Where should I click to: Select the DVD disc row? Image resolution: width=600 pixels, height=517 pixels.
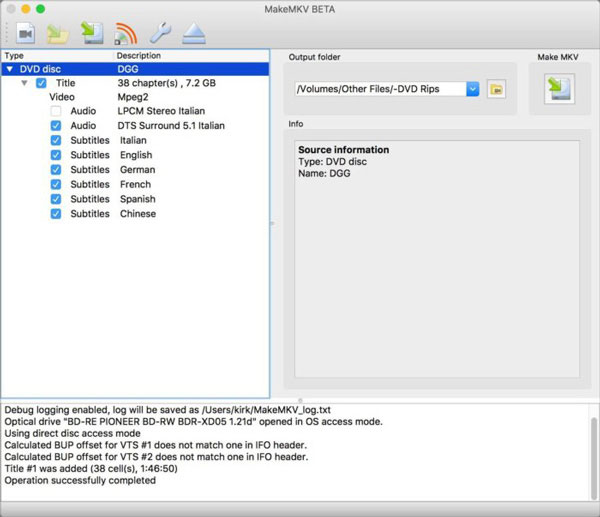135,69
